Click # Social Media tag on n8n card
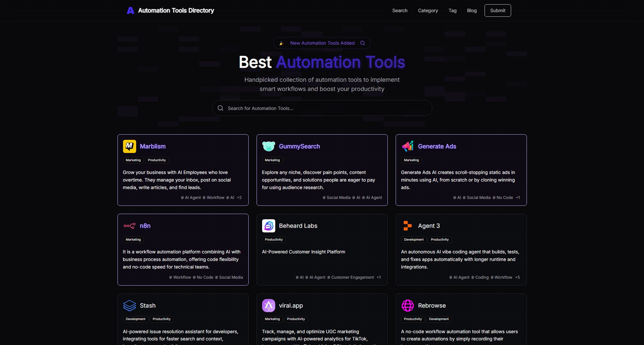The image size is (644, 345). 229,277
